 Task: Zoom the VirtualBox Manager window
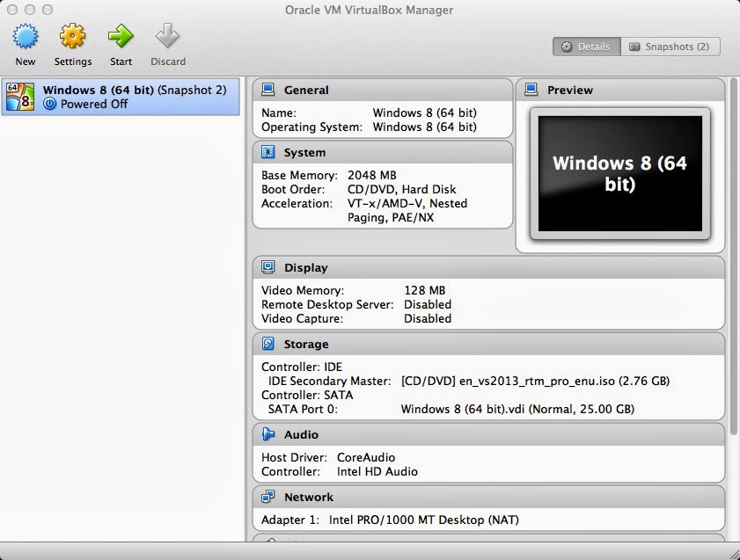point(48,10)
